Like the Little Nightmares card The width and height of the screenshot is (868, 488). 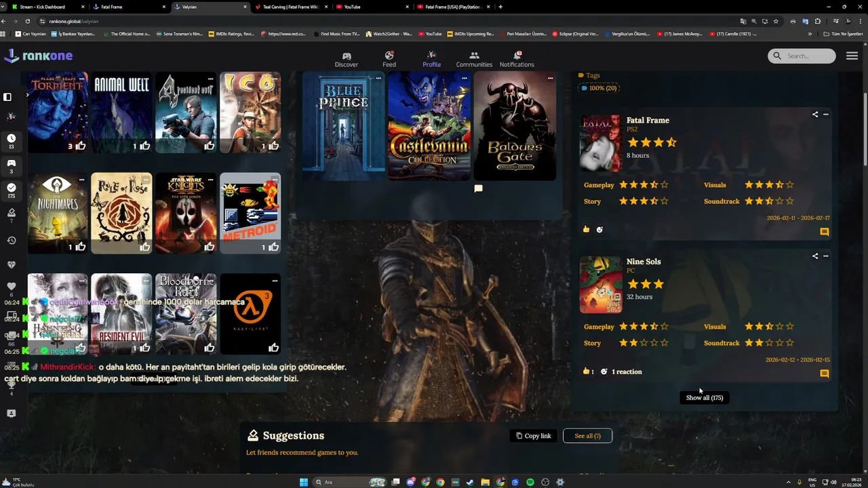coord(81,247)
